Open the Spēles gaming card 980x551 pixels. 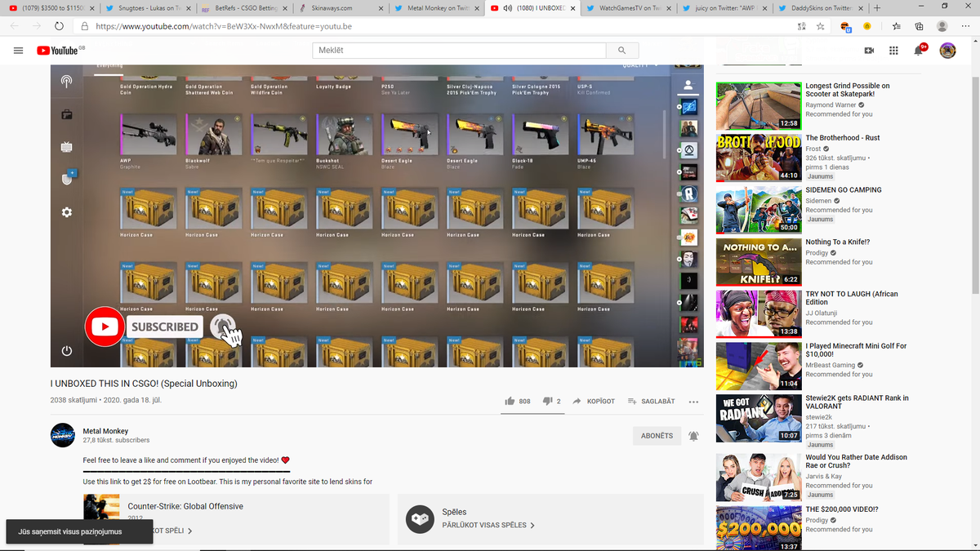pos(550,519)
